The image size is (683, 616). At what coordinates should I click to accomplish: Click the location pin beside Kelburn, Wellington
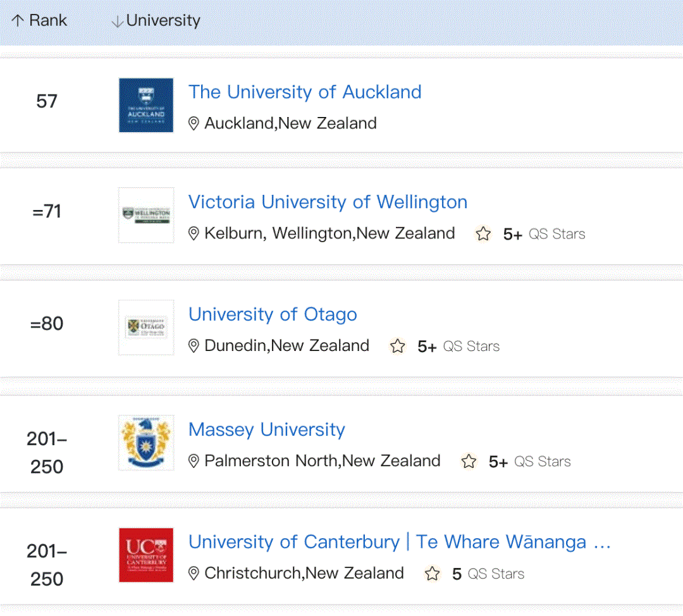pyautogui.click(x=194, y=234)
